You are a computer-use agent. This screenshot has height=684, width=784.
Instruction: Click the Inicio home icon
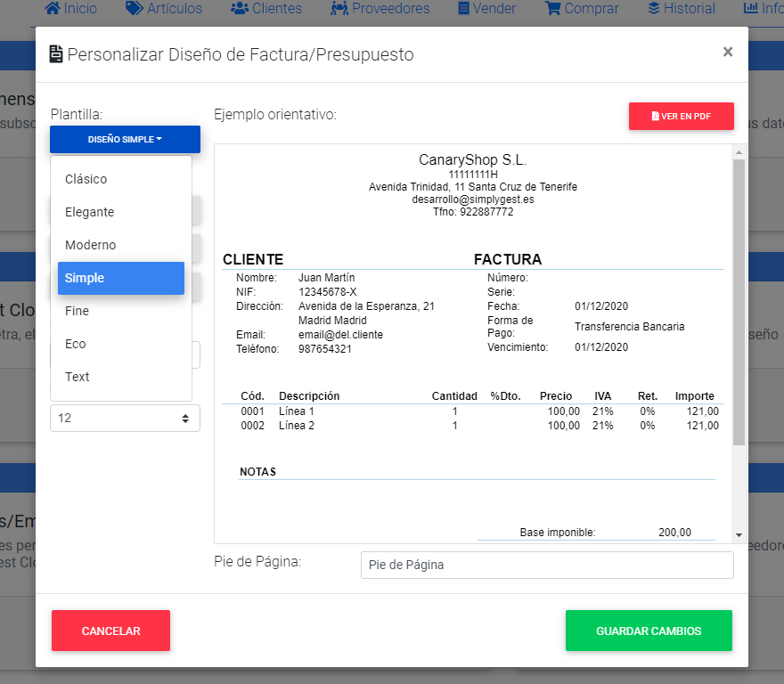53,9
